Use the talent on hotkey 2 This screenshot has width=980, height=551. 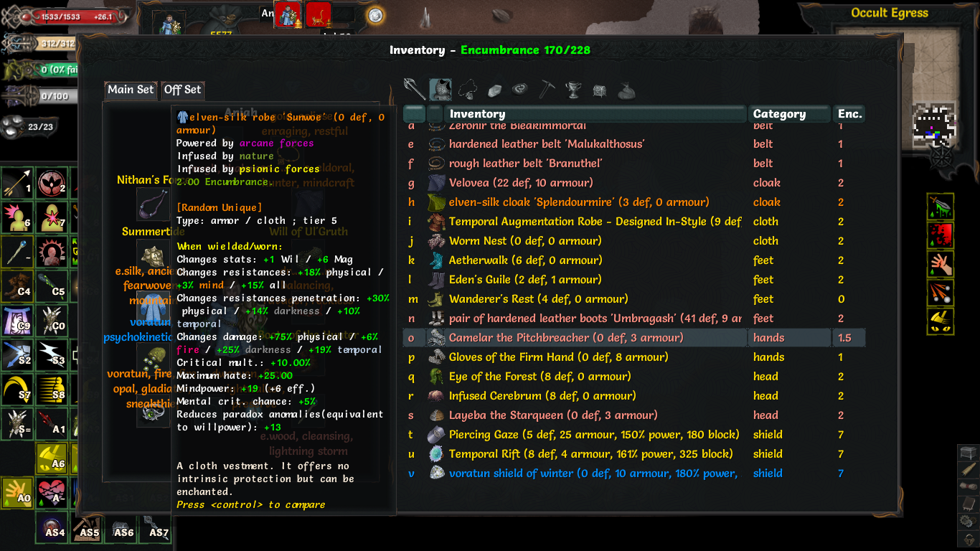click(x=52, y=183)
